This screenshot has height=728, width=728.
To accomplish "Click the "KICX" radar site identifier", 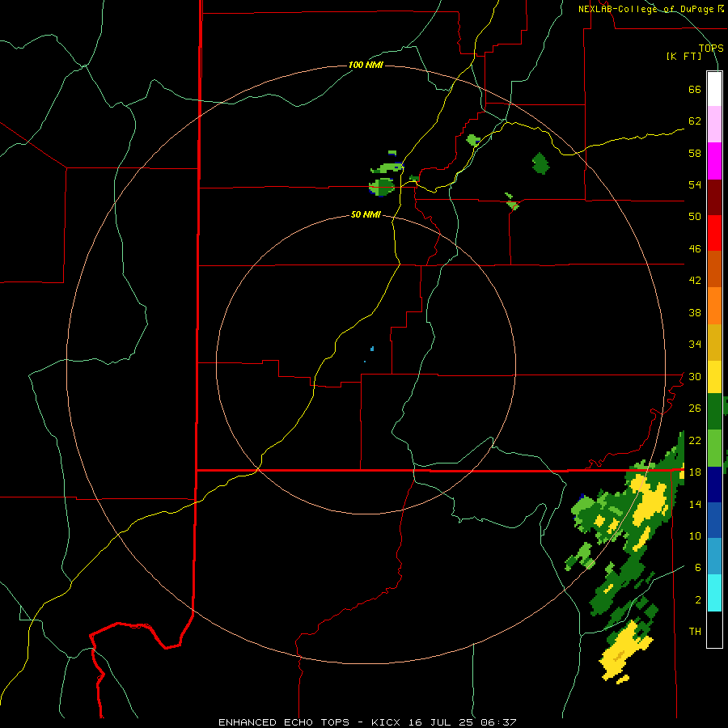I will (387, 722).
